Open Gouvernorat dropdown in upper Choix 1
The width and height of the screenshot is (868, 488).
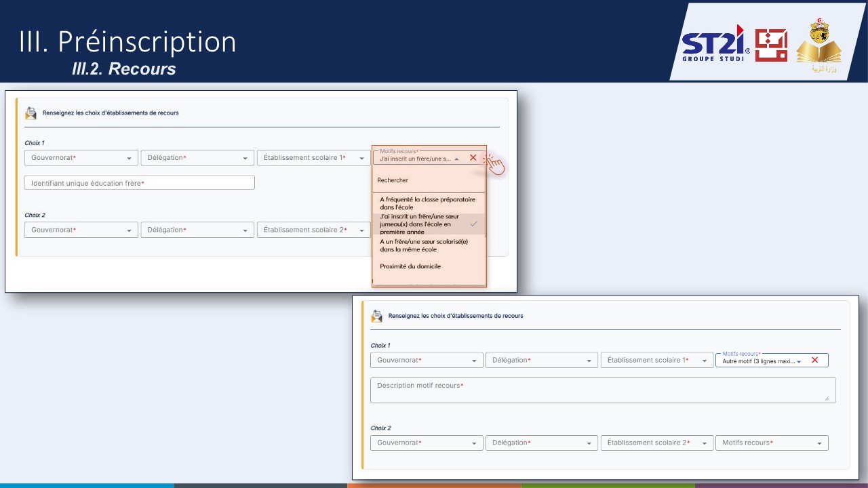[81, 158]
